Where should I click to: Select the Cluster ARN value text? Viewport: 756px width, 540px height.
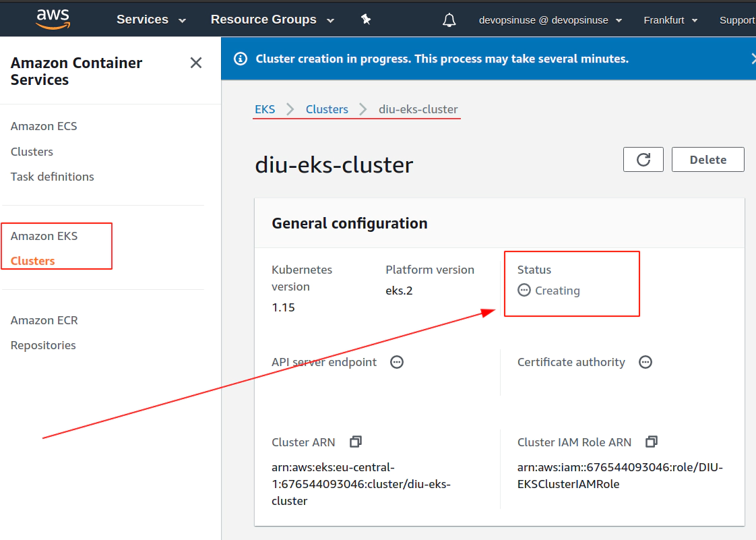[361, 484]
